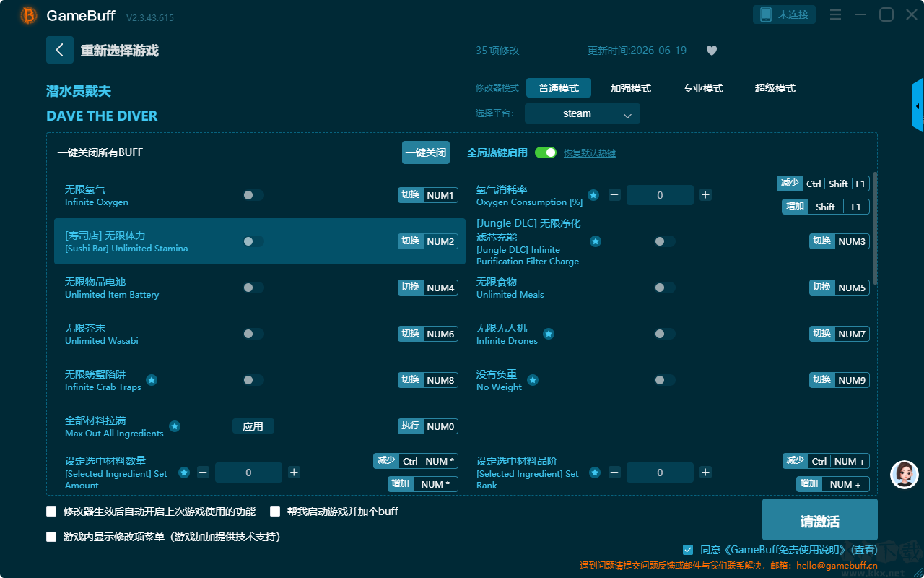Toggle No Weight switch

[x=665, y=380]
